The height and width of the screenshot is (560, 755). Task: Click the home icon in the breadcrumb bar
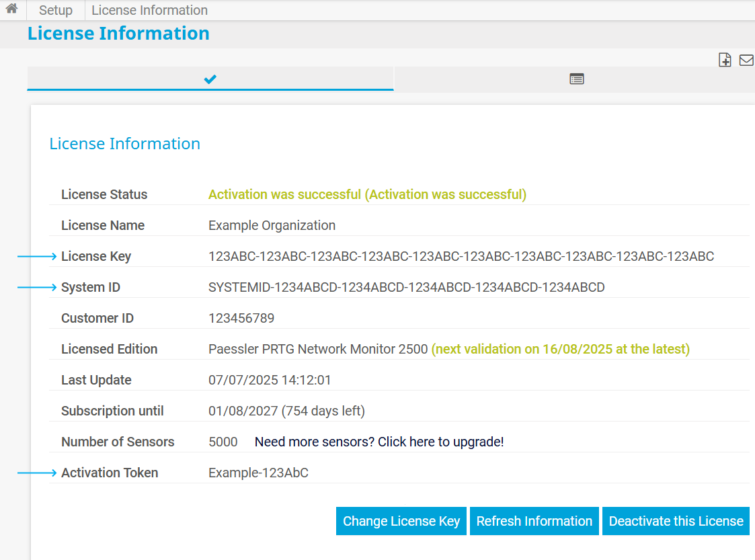pyautogui.click(x=11, y=10)
